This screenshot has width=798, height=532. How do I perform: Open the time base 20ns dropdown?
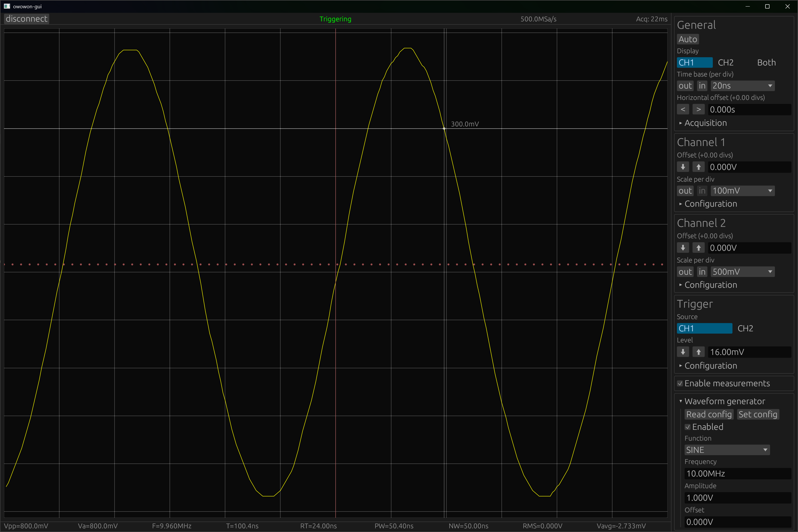[x=742, y=86]
